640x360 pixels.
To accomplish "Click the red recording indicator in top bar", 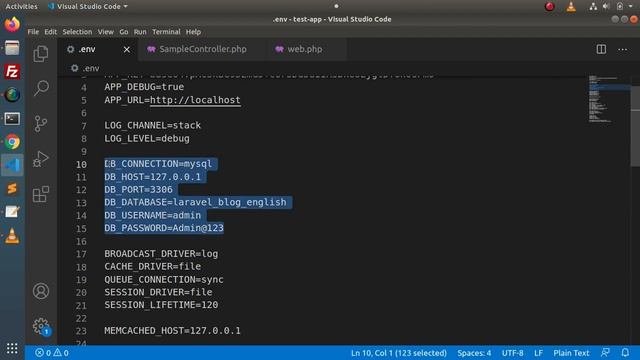I will [549, 6].
